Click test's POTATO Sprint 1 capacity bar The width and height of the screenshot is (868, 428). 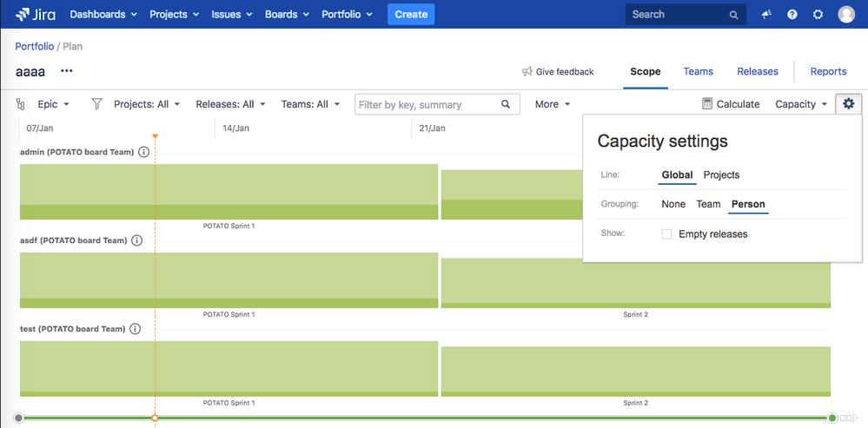[229, 369]
